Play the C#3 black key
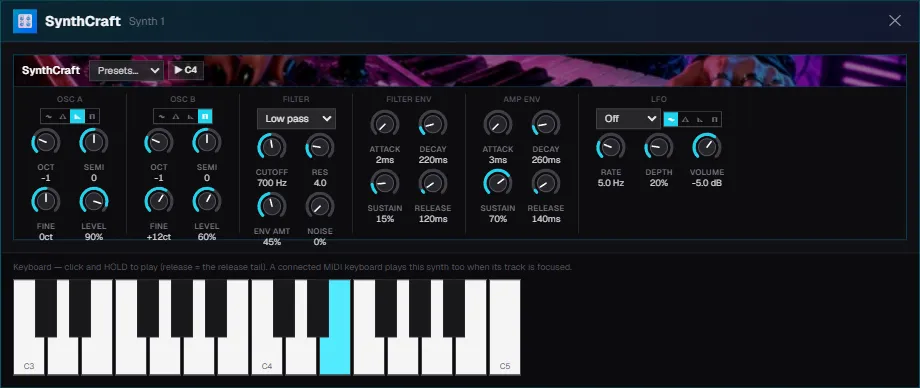This screenshot has height=388, width=920. (x=46, y=308)
